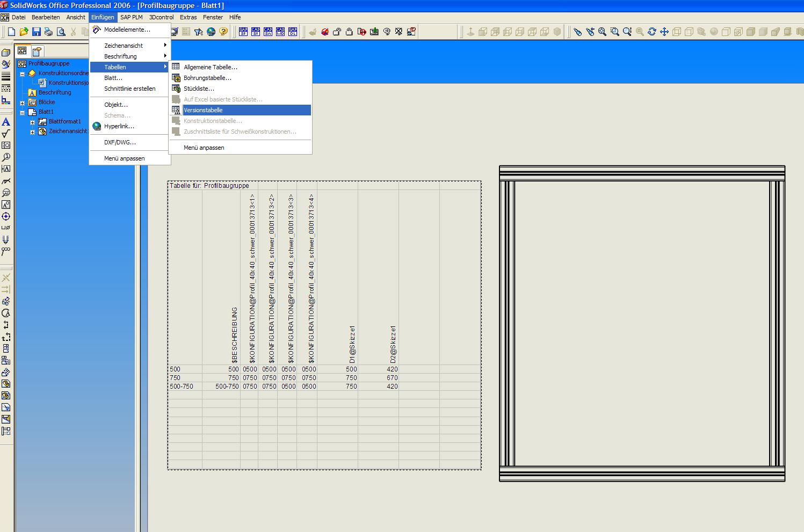The height and width of the screenshot is (532, 804).
Task: Click the Pan four-arrow icon
Action: click(664, 32)
